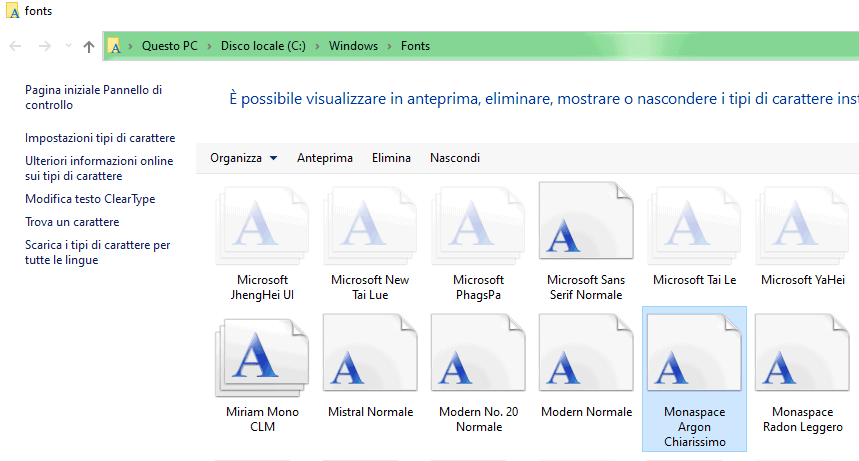This screenshot has width=859, height=461.
Task: Open Pagina iniziale Pannello di controllo
Action: (x=94, y=98)
